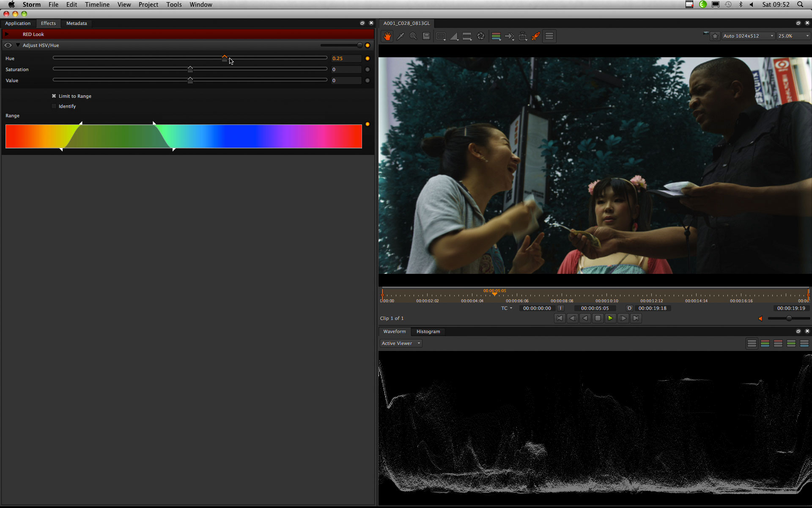This screenshot has width=812, height=508.
Task: Open the 25.0% zoom level dropdown
Action: 793,36
